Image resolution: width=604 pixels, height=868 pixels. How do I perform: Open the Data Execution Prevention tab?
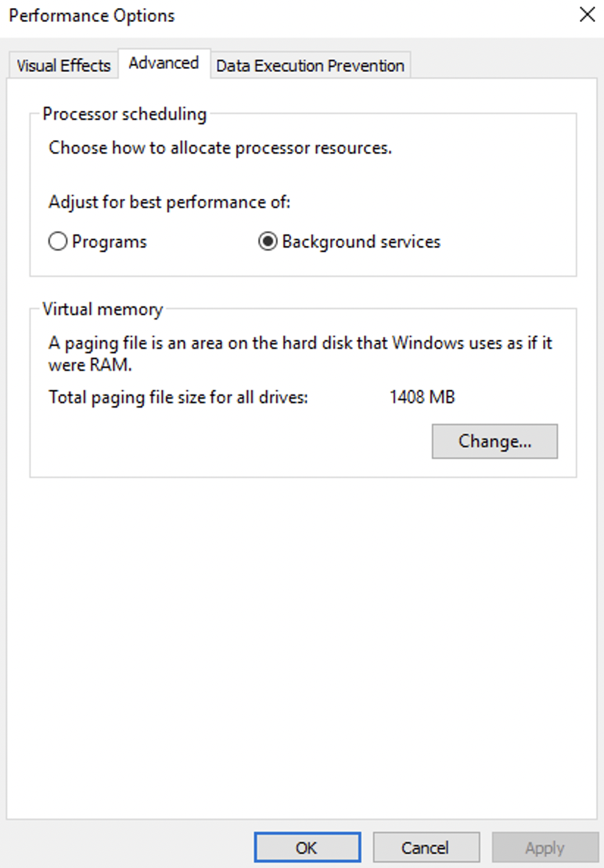[310, 65]
